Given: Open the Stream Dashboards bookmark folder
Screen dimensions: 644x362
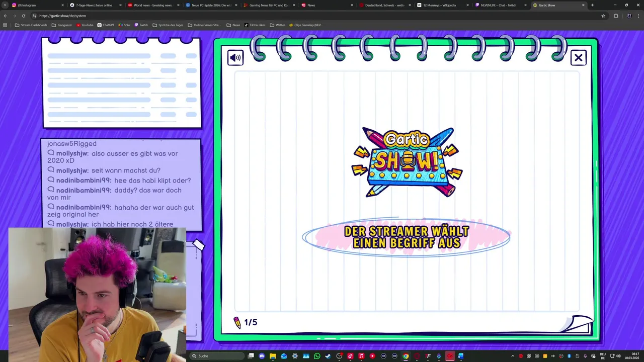Looking at the screenshot, I should (31, 25).
